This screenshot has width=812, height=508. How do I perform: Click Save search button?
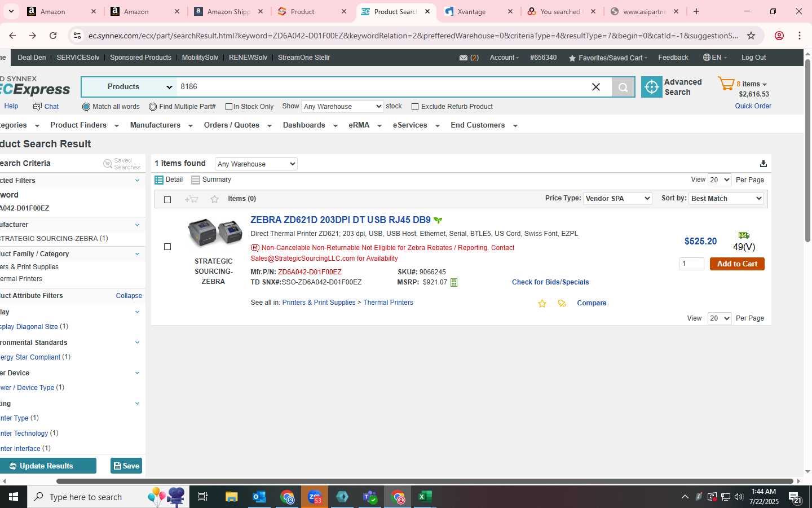126,466
